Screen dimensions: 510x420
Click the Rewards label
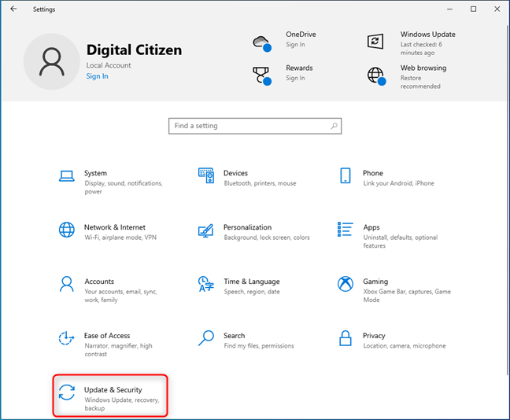[x=299, y=68]
